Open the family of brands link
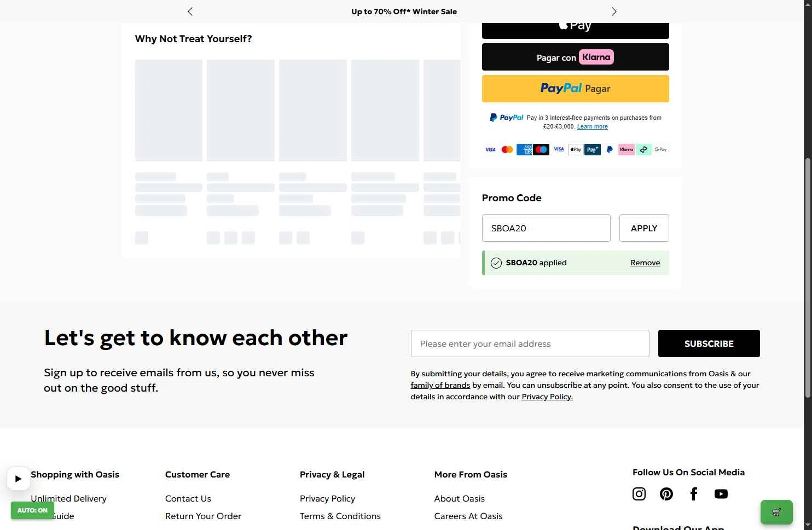Image resolution: width=812 pixels, height=530 pixels. coord(440,385)
